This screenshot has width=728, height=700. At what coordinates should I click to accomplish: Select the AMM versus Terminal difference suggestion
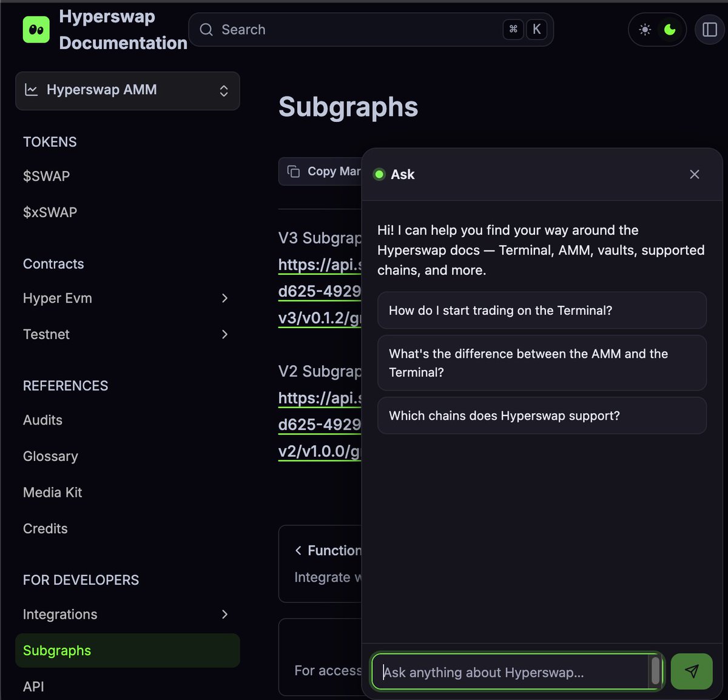(542, 363)
